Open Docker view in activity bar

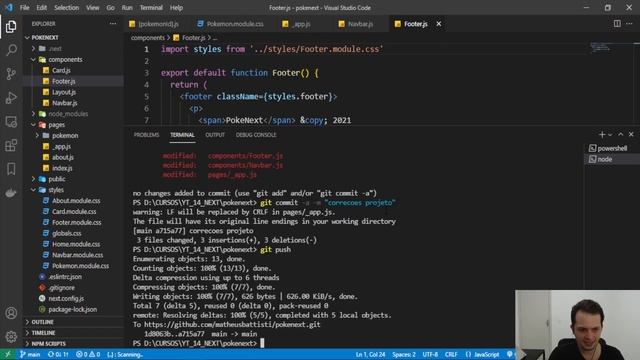[11, 192]
